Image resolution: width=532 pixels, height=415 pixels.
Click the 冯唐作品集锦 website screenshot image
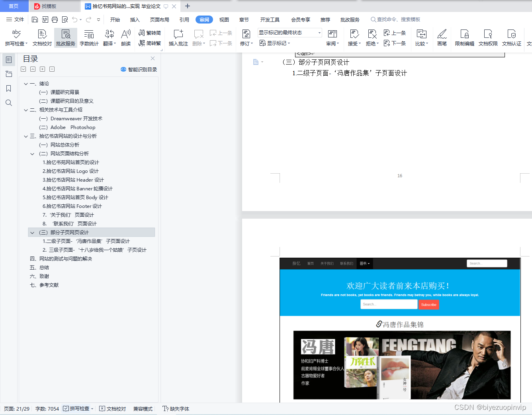400,330
